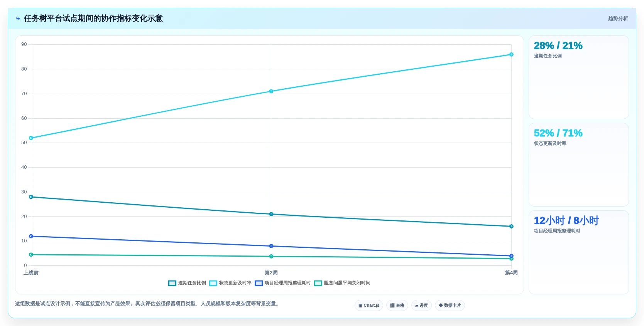Screen dimensions: 644x326
Task: Hide the 项目经理周报整理耗时 series via legend label
Action: click(287, 283)
